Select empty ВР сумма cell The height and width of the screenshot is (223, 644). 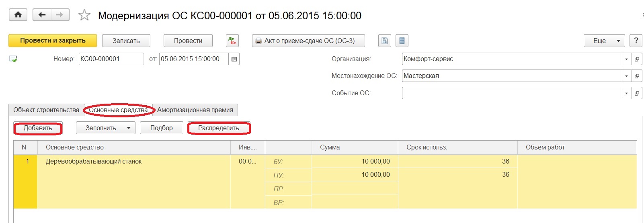pos(355,202)
